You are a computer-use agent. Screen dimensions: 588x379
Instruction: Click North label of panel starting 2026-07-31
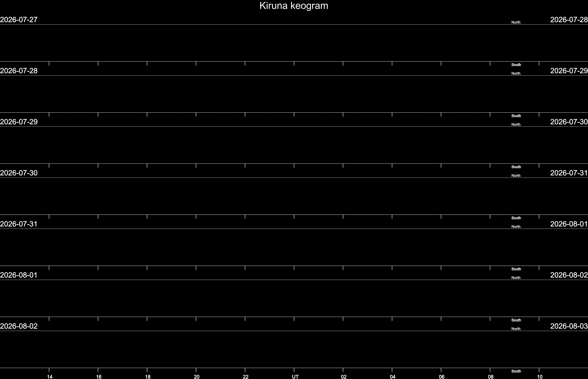coord(516,227)
